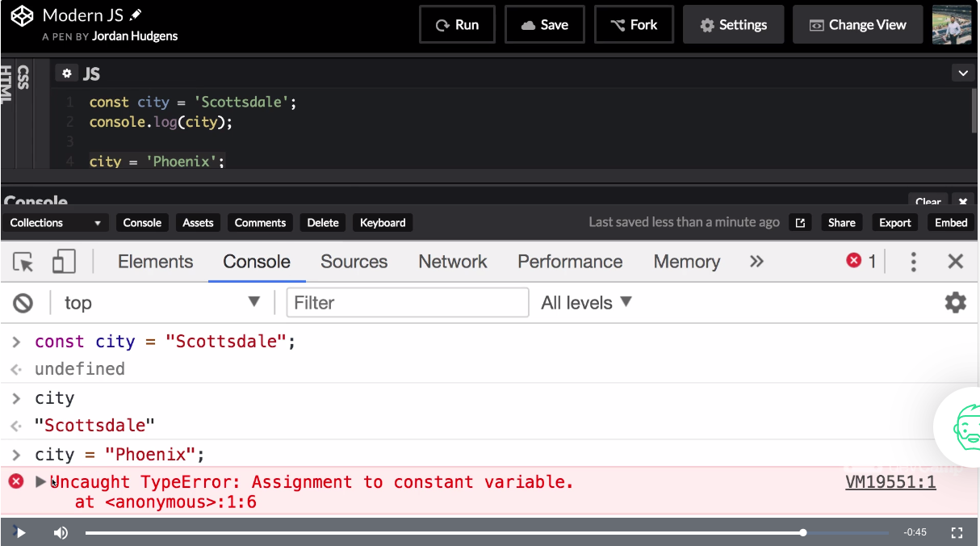Screen dimensions: 980x546
Task: Open the All levels dropdown
Action: click(586, 303)
